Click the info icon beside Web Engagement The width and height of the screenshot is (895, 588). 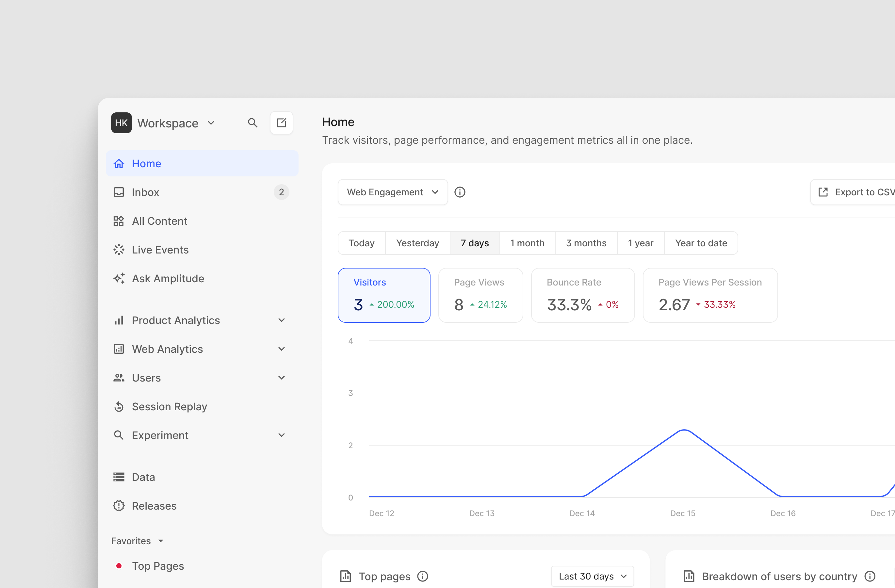[x=460, y=192]
